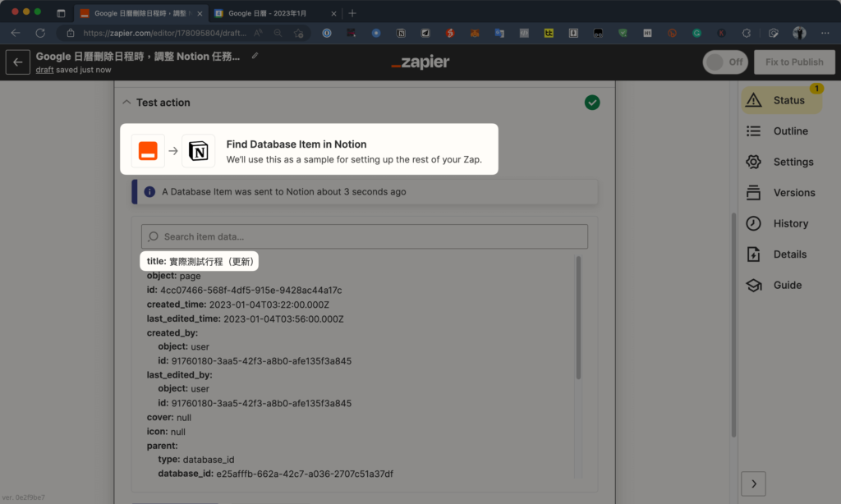Click the Settings gear icon in sidebar

754,162
